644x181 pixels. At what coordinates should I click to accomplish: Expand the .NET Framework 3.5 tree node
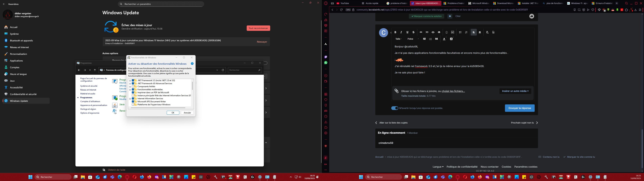(130, 80)
